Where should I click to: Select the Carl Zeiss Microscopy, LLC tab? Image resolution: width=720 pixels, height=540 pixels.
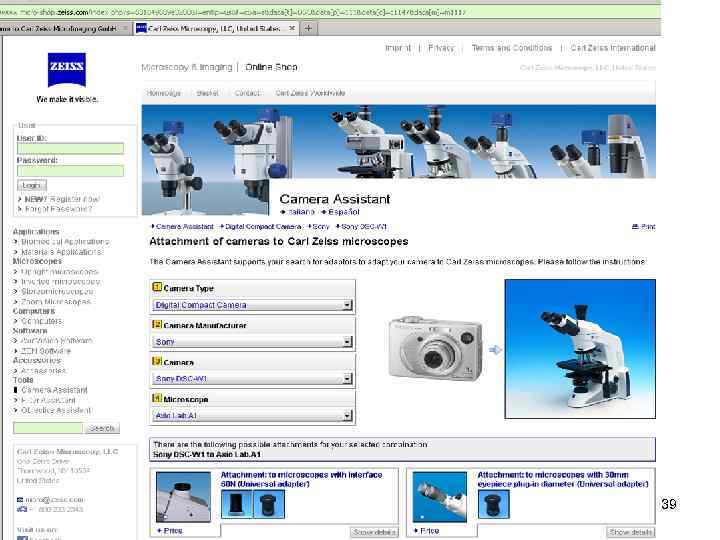tap(216, 28)
